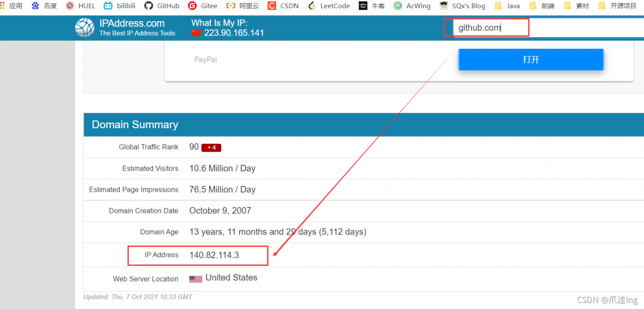Open the Gitee bookmark
The image size is (644, 309).
[x=203, y=6]
